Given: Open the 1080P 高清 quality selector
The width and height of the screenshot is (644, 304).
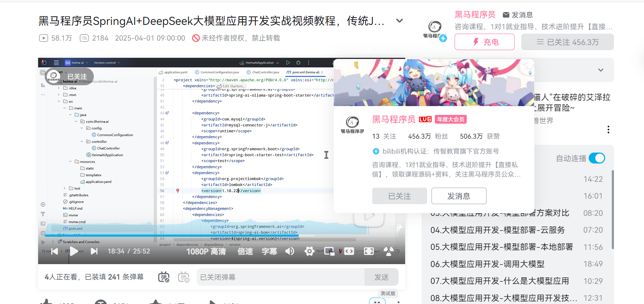Looking at the screenshot, I should click(x=206, y=251).
